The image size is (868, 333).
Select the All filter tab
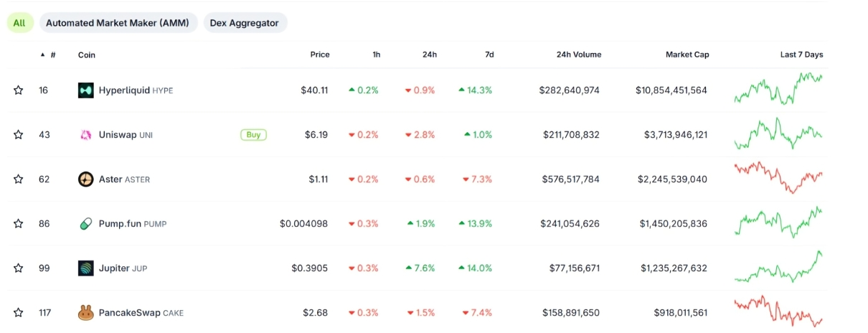coord(19,23)
